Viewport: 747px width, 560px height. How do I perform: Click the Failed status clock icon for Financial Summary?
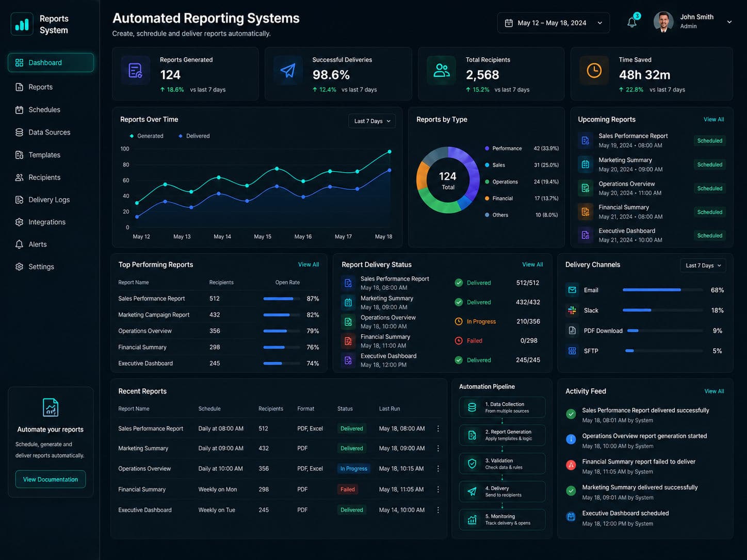point(459,341)
